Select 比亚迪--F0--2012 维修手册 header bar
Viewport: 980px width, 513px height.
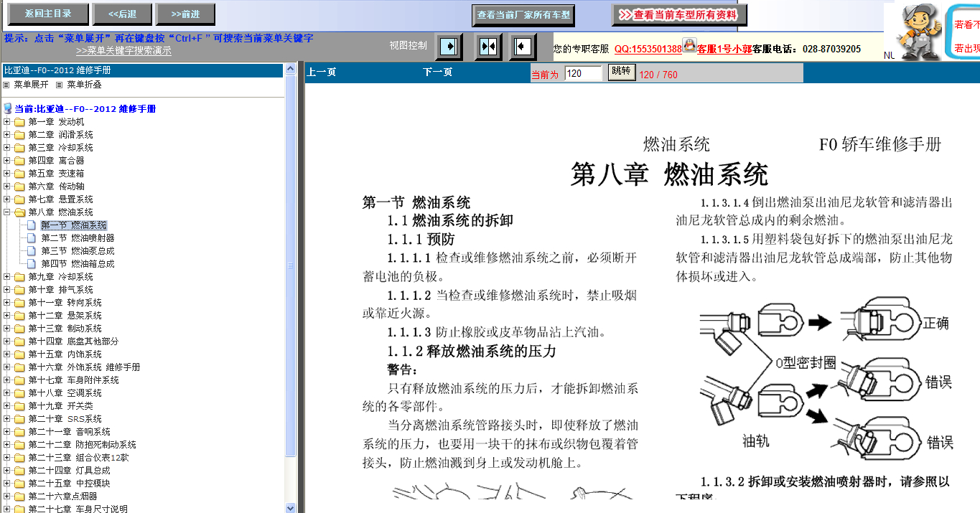[142, 70]
